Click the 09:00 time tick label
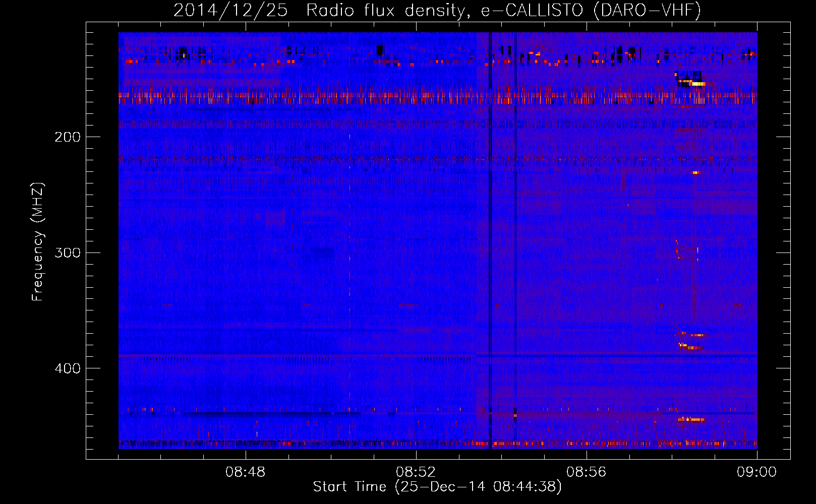This screenshot has height=504, width=816. coord(756,472)
